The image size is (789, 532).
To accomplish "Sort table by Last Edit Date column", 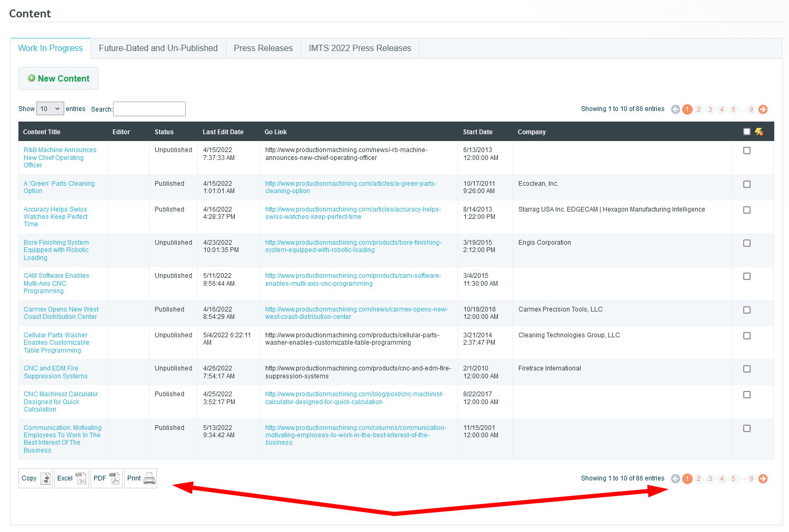I will pos(223,132).
